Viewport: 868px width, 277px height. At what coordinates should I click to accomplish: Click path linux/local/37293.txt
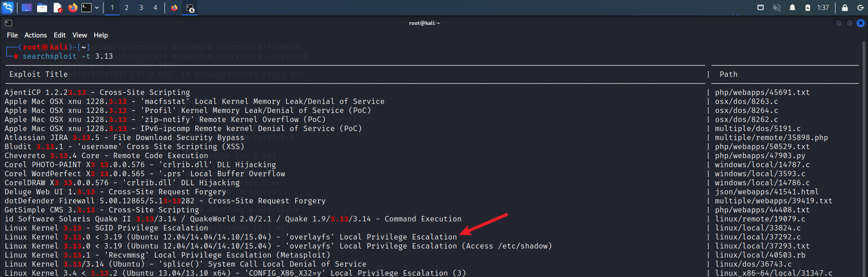tap(763, 246)
